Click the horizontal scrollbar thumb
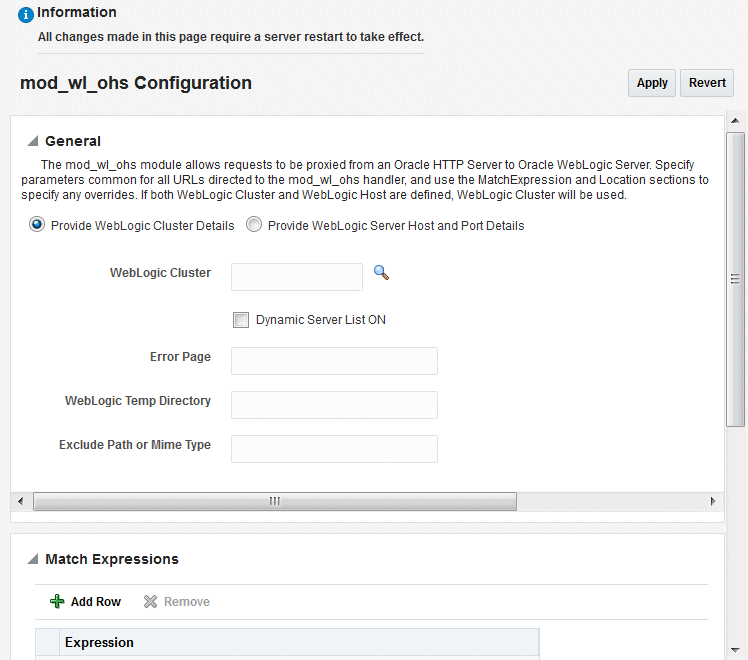 pyautogui.click(x=275, y=501)
